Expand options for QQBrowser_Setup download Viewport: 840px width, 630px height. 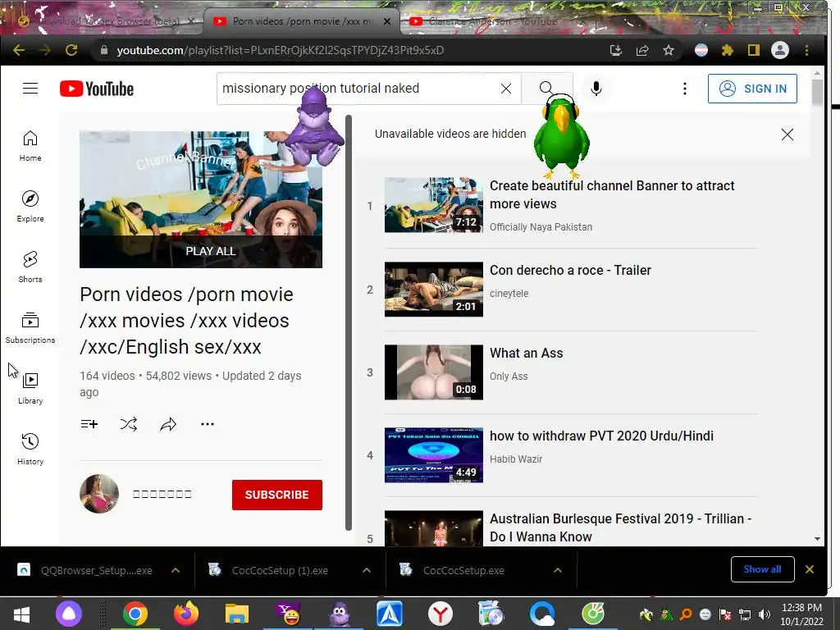[176, 571]
